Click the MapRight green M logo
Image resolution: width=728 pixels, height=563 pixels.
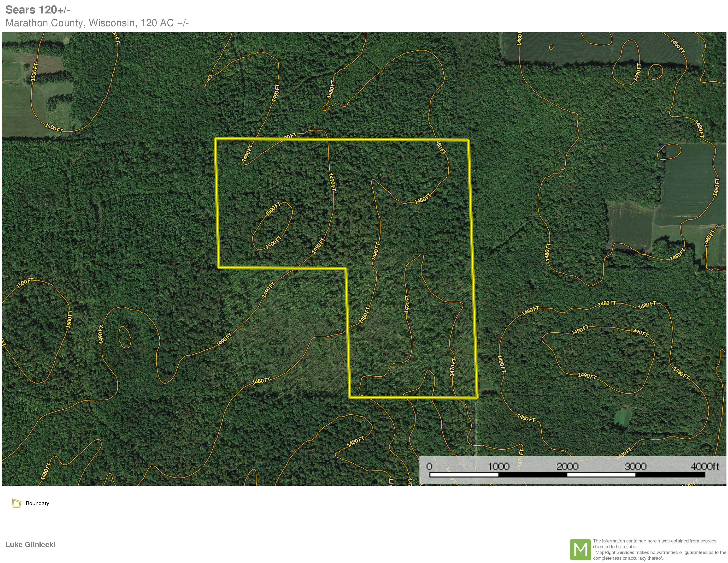[x=580, y=549]
